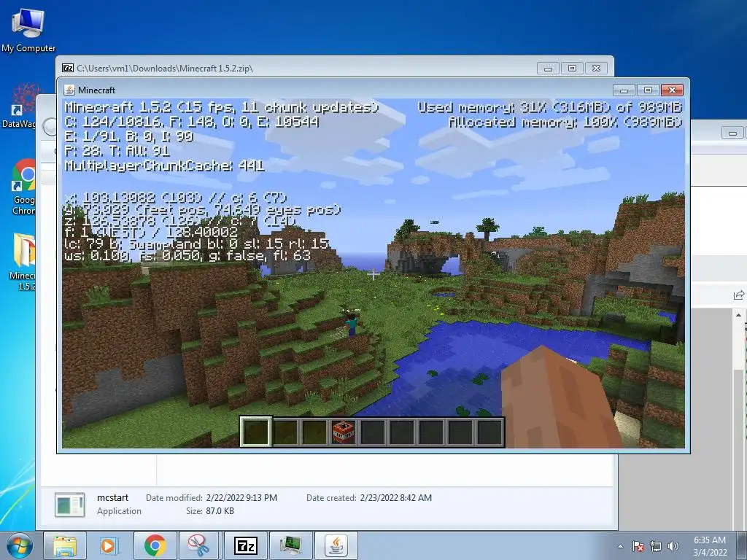The height and width of the screenshot is (560, 747).
Task: Switch to Chrome on the taskbar
Action: point(155,545)
